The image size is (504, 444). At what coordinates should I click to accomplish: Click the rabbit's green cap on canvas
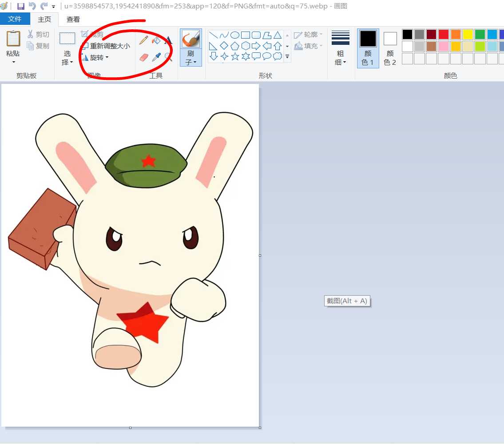[146, 166]
